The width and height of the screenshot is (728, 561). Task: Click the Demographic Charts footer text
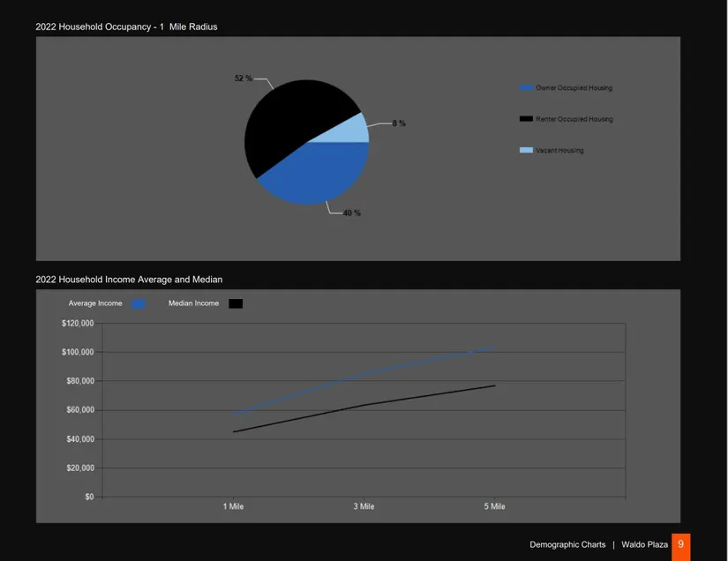click(x=567, y=545)
